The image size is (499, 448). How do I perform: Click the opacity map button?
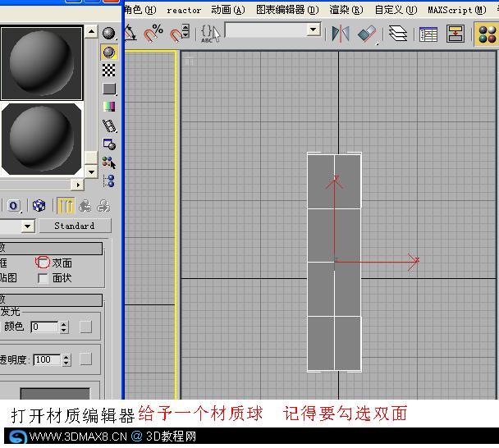pos(85,359)
